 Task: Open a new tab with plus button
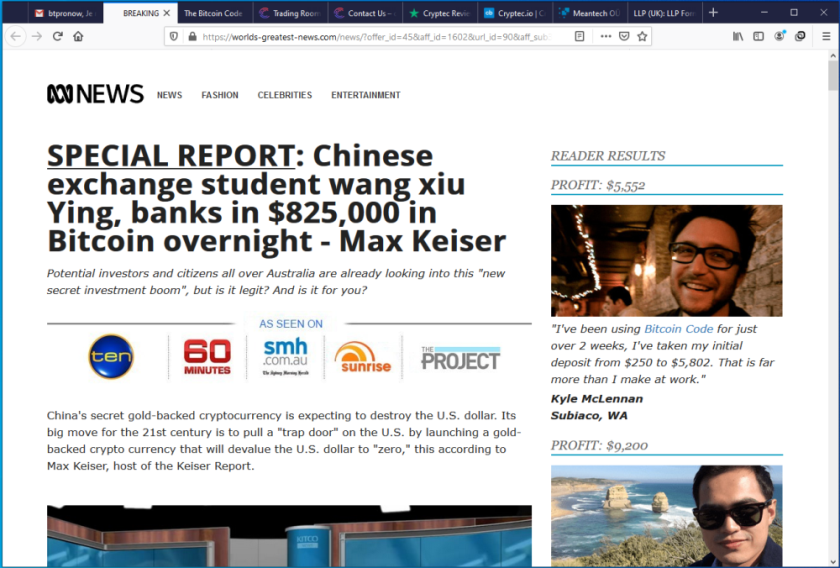(x=713, y=13)
